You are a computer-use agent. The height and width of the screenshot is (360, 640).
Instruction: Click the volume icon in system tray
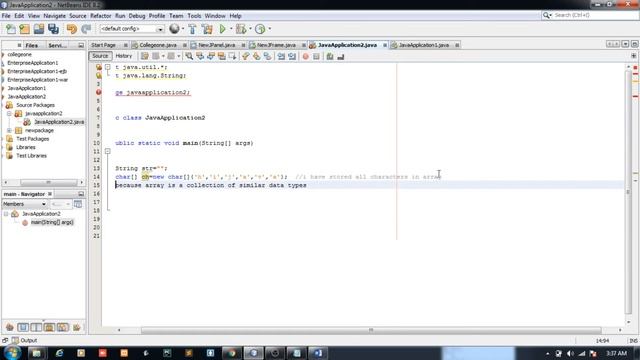570,353
